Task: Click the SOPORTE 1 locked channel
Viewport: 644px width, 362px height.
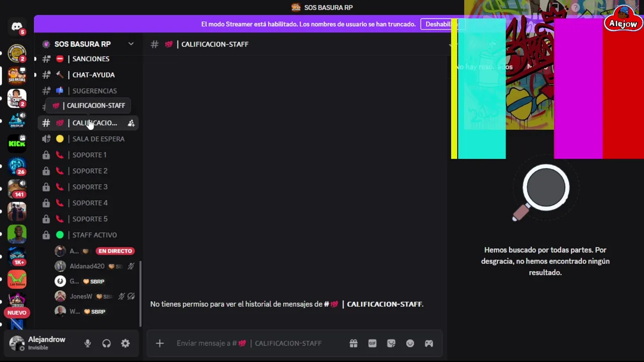Action: tap(88, 155)
